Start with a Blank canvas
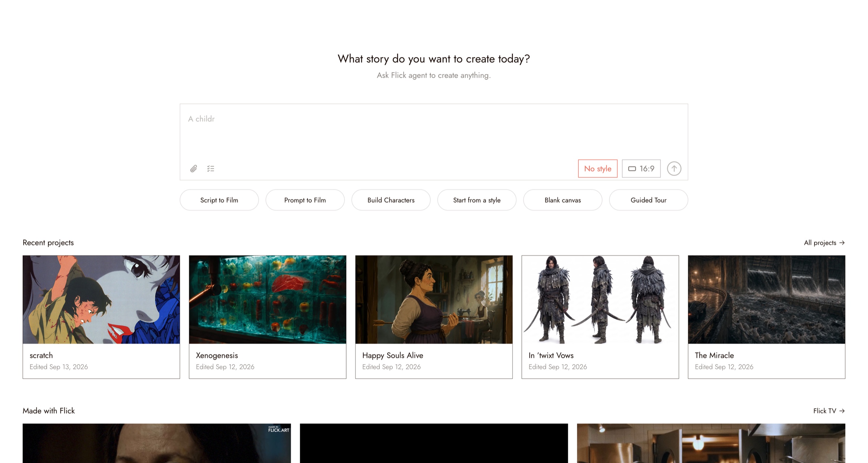 pos(563,200)
